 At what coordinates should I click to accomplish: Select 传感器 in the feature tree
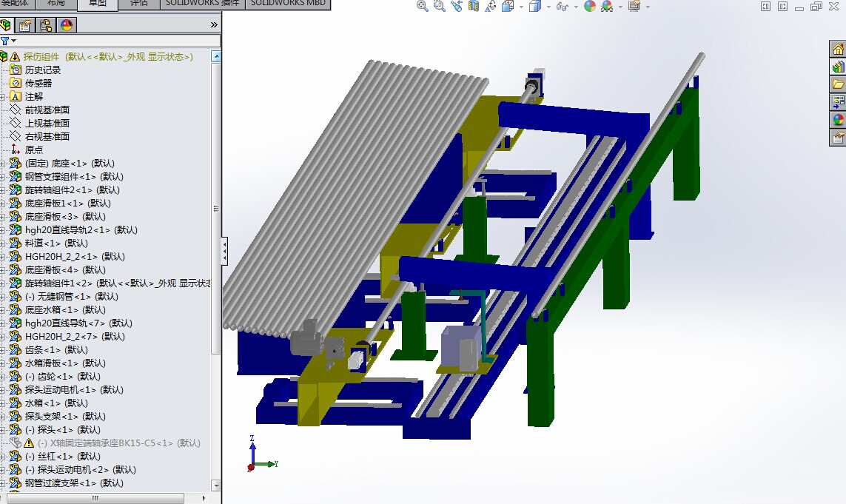[38, 83]
